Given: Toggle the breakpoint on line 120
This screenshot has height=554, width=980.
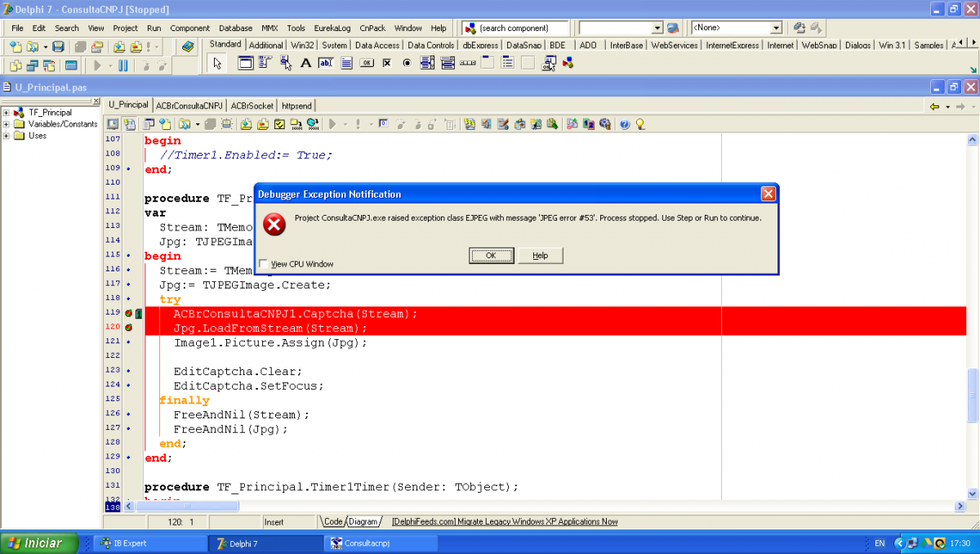Looking at the screenshot, I should tap(128, 328).
